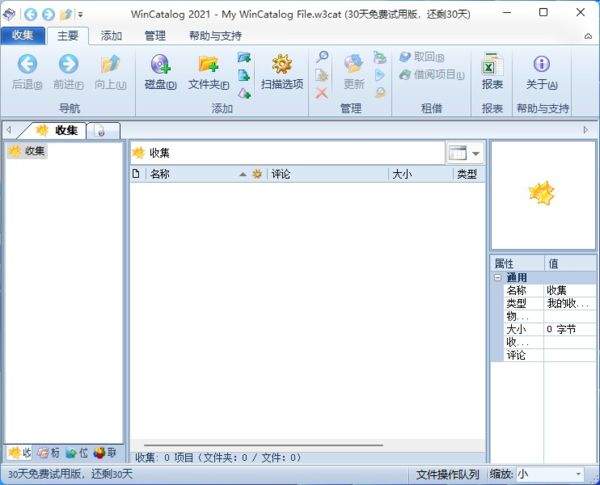The width and height of the screenshot is (600, 485).
Task: Sort by 大小 column header
Action: (421, 174)
